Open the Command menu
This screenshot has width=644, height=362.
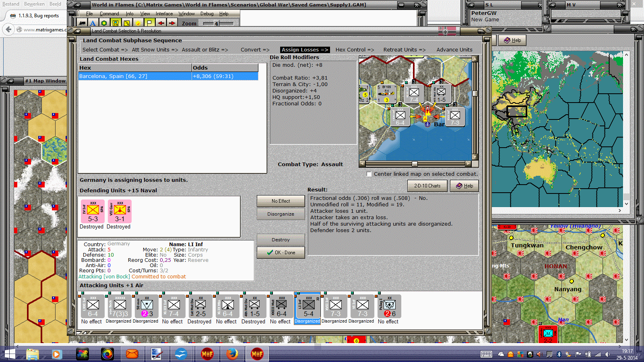tap(109, 14)
